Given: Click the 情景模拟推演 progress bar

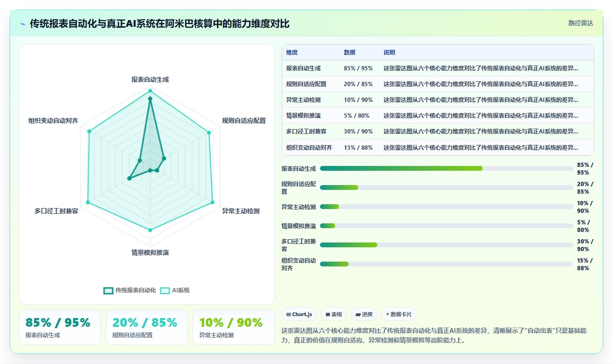Looking at the screenshot, I should [x=446, y=226].
